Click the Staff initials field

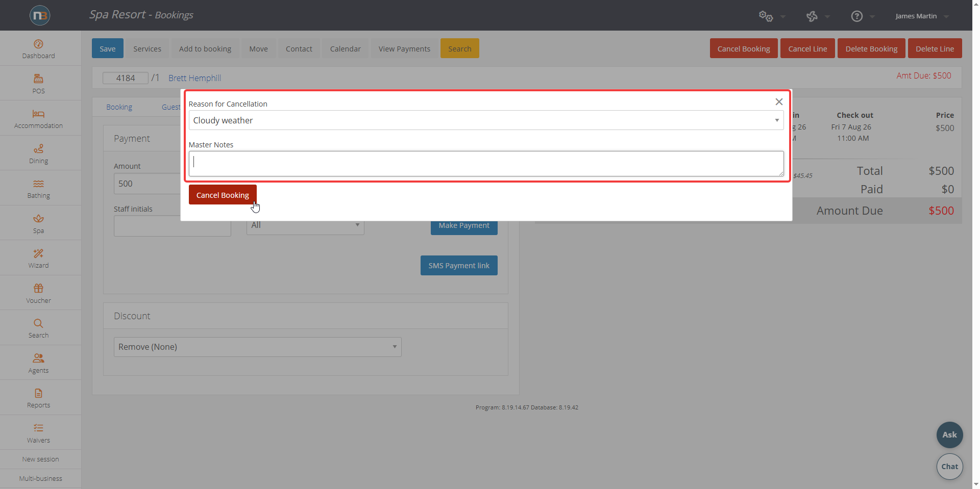[172, 226]
